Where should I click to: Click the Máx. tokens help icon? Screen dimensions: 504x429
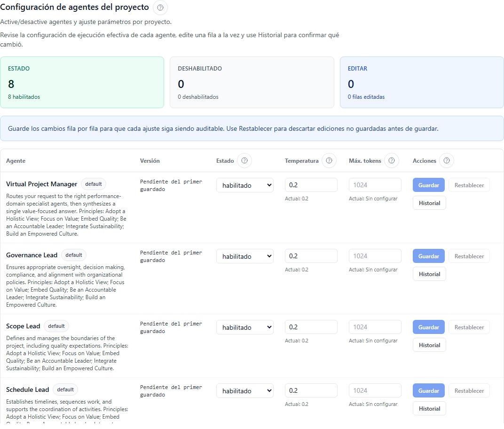coord(391,161)
